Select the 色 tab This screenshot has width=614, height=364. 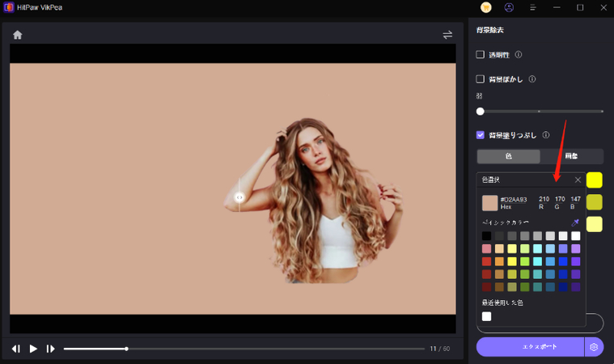pos(508,156)
